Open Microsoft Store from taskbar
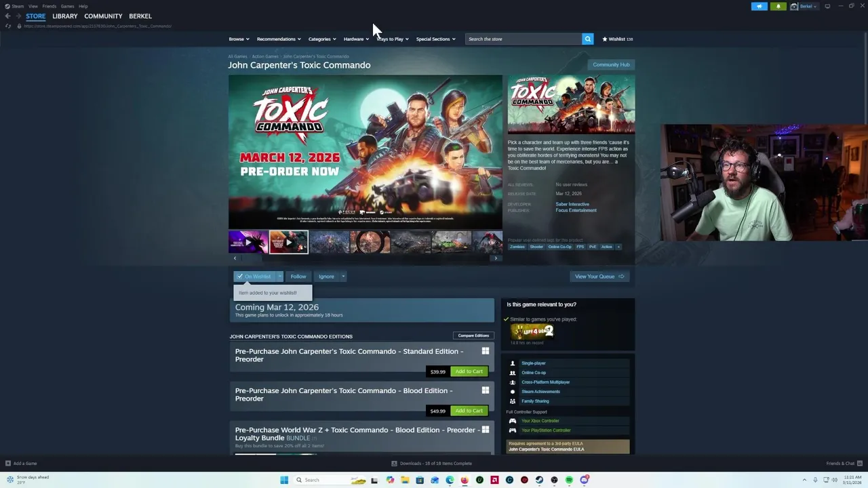This screenshot has width=868, height=488. click(x=420, y=480)
